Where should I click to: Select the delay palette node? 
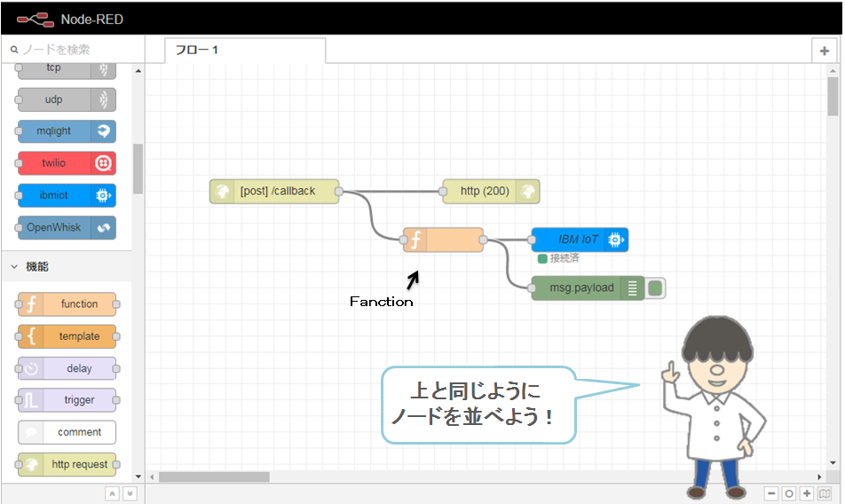pos(67,369)
